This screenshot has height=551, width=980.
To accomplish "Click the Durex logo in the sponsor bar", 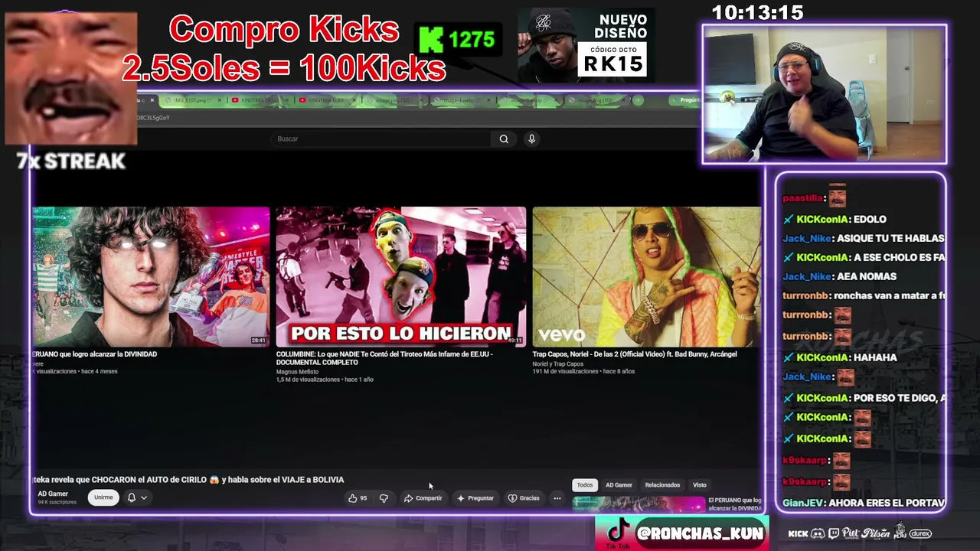I will [x=920, y=533].
